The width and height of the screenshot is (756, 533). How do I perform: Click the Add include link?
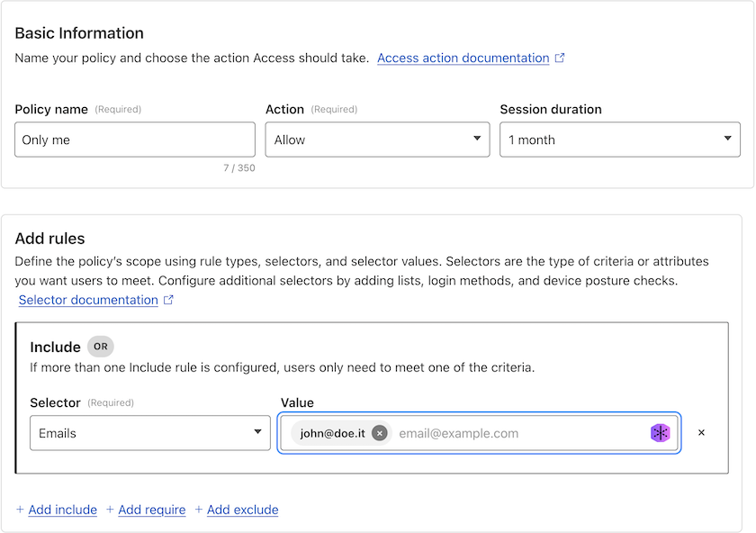[x=62, y=510]
